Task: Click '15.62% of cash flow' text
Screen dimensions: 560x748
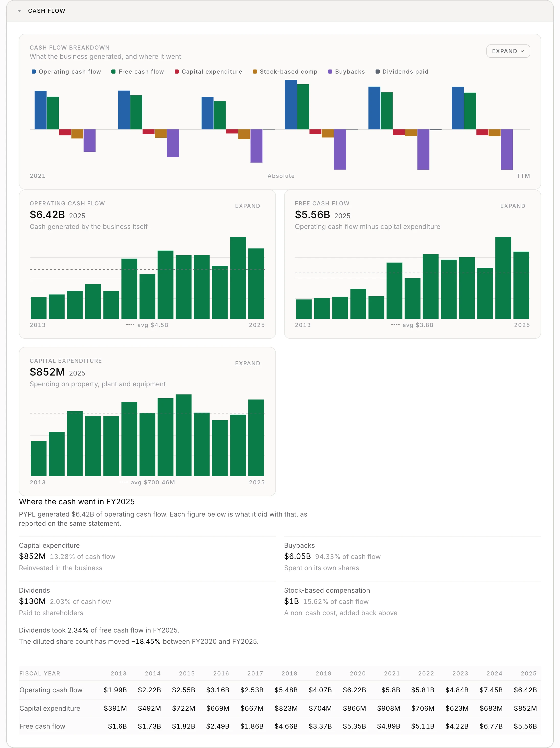Action: tap(336, 602)
